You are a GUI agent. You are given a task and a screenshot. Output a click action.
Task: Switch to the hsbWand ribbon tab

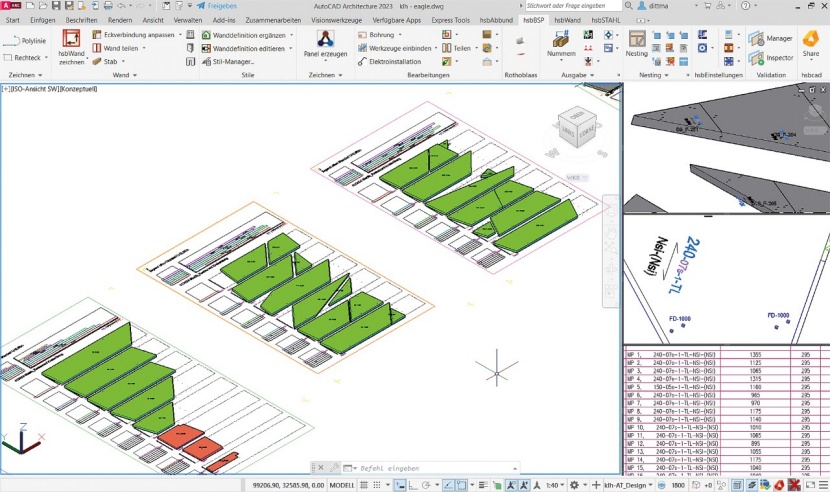point(567,20)
